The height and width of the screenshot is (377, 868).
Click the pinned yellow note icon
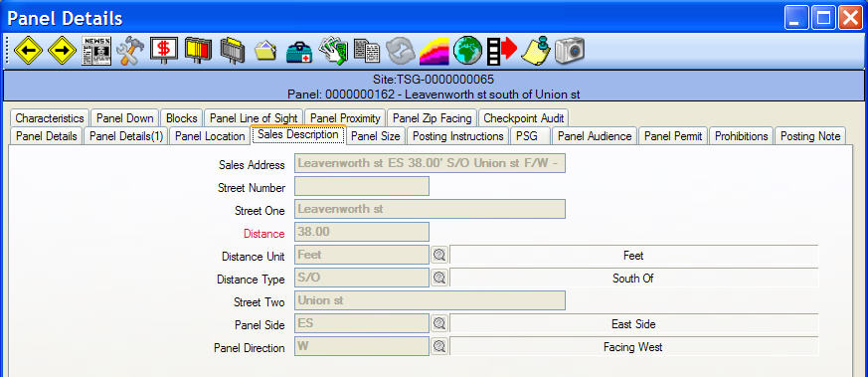coord(536,52)
